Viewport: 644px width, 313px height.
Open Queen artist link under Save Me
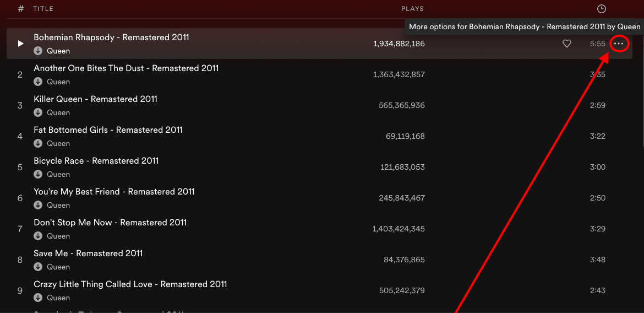point(58,267)
